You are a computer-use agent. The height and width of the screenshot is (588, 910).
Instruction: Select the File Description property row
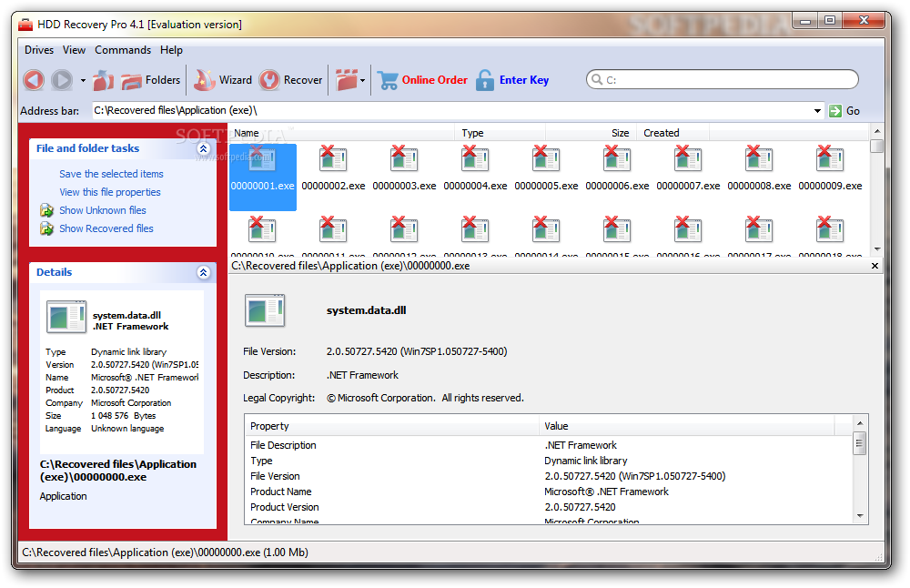coord(549,445)
